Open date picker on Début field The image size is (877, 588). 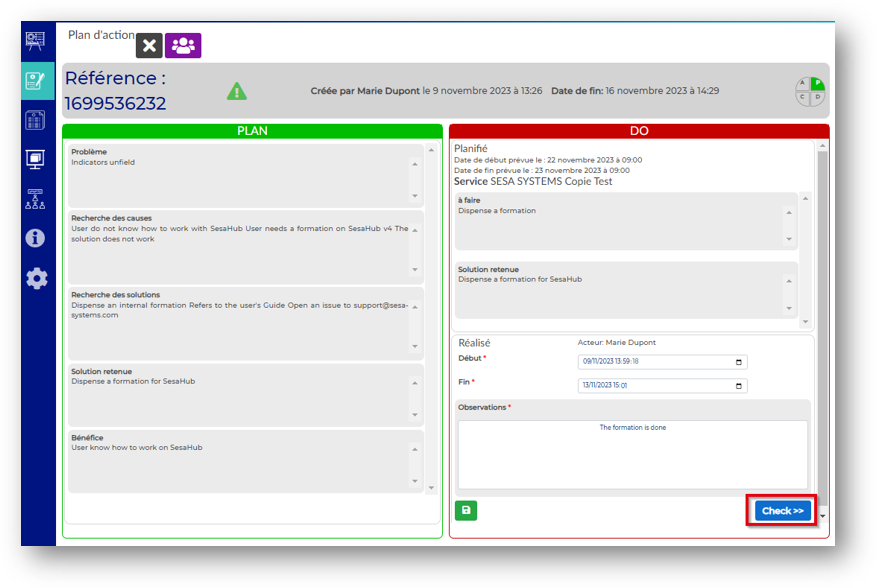click(739, 362)
